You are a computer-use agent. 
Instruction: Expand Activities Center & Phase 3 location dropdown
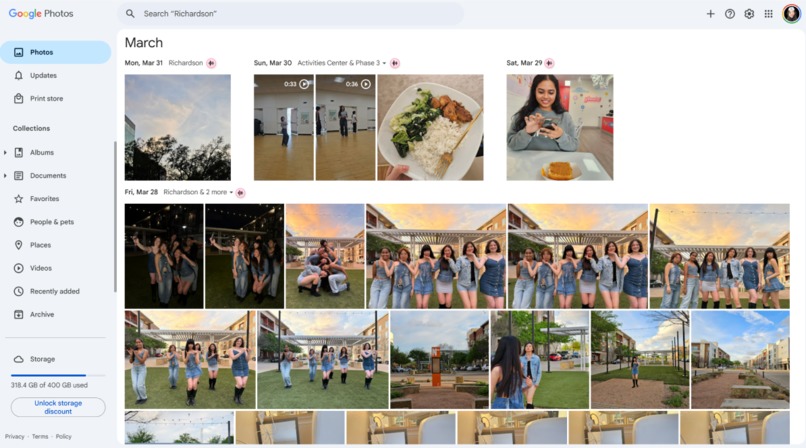342,63
